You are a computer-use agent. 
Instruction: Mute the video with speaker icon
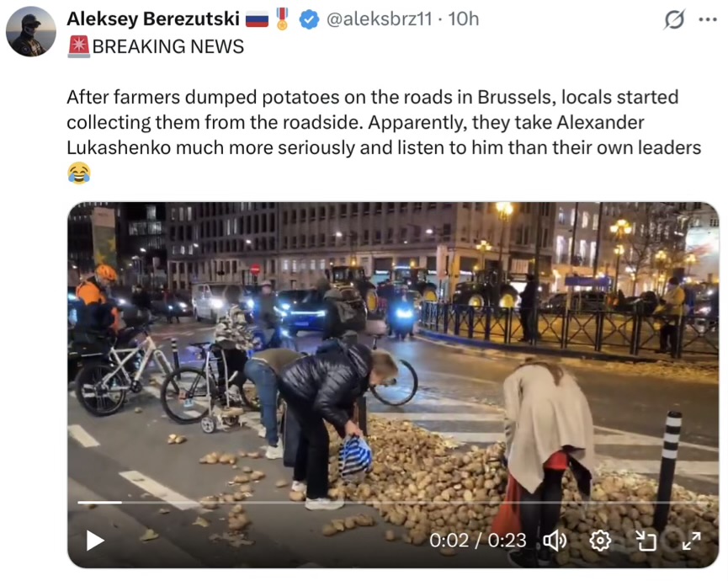555,541
